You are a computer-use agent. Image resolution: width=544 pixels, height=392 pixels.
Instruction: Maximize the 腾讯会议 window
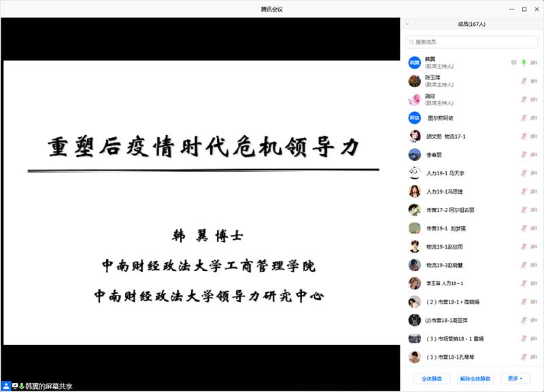point(524,9)
